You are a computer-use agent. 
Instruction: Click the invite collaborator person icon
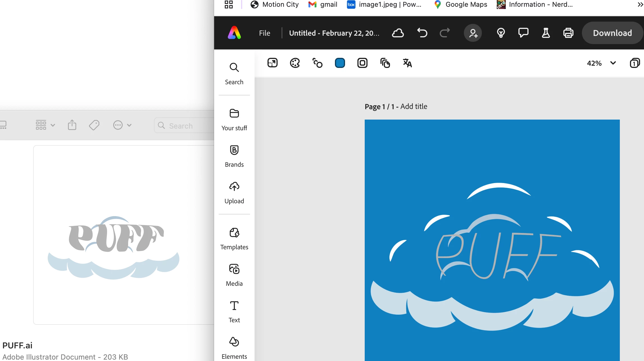(473, 33)
